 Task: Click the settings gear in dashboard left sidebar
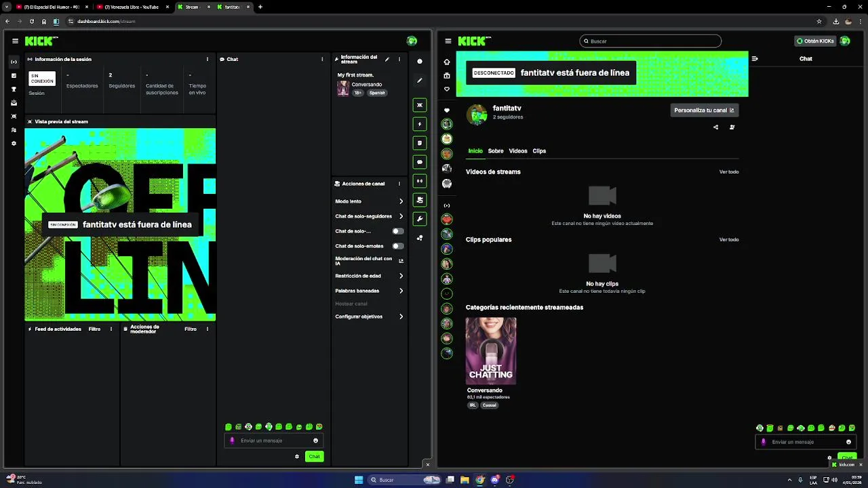14,143
